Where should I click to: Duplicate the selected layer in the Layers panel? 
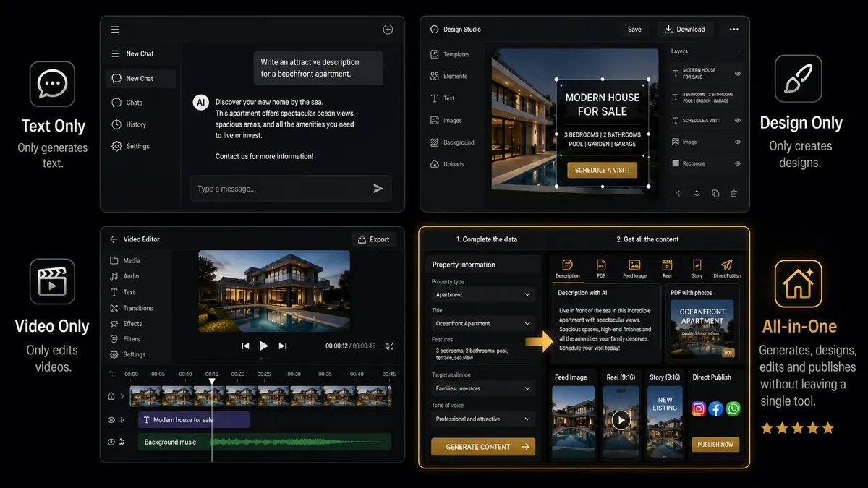pos(715,194)
